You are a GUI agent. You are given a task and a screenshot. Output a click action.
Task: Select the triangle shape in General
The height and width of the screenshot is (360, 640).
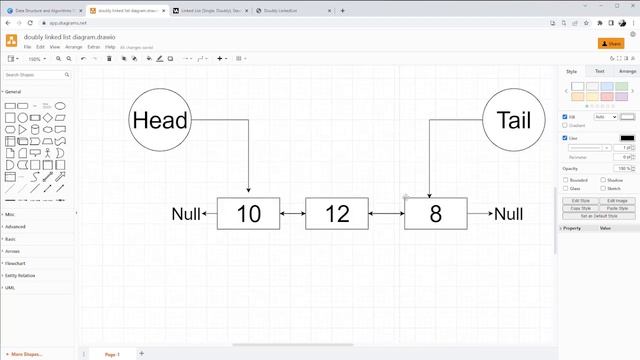coord(22,130)
